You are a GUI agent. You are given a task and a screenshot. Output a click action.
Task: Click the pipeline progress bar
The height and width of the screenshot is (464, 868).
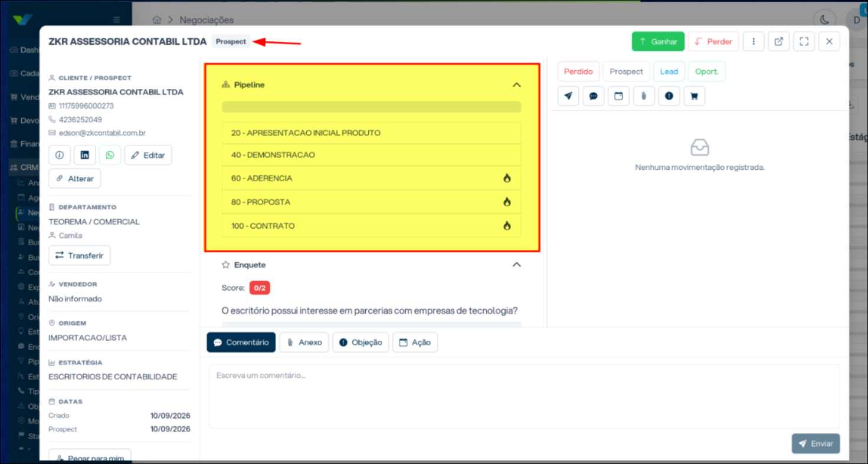point(372,107)
